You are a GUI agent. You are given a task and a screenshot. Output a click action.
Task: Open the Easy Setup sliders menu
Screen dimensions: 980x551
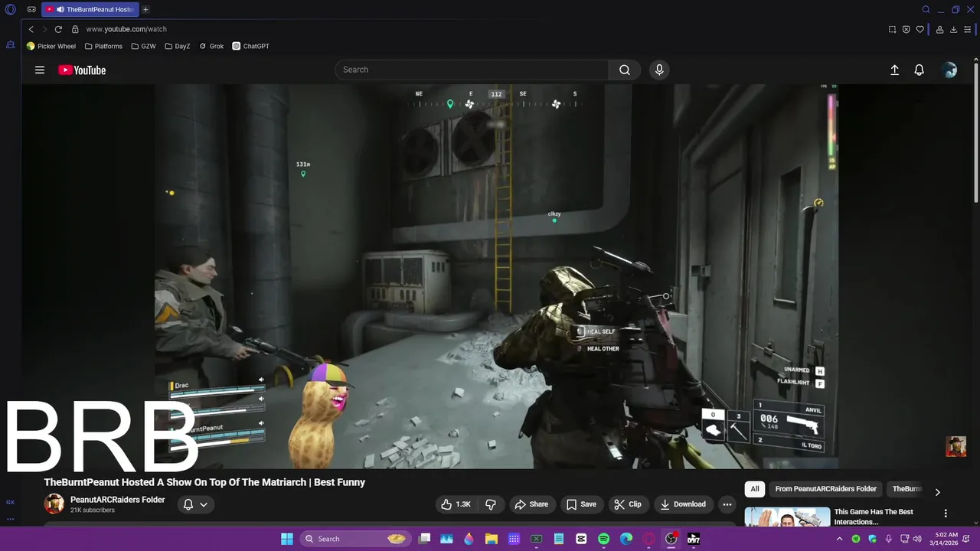click(968, 29)
